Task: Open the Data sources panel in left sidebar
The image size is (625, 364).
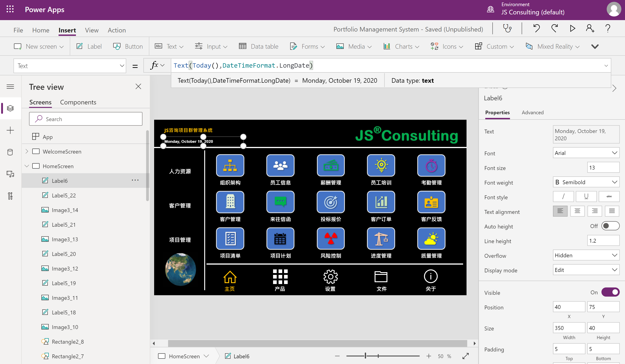Action: [10, 152]
